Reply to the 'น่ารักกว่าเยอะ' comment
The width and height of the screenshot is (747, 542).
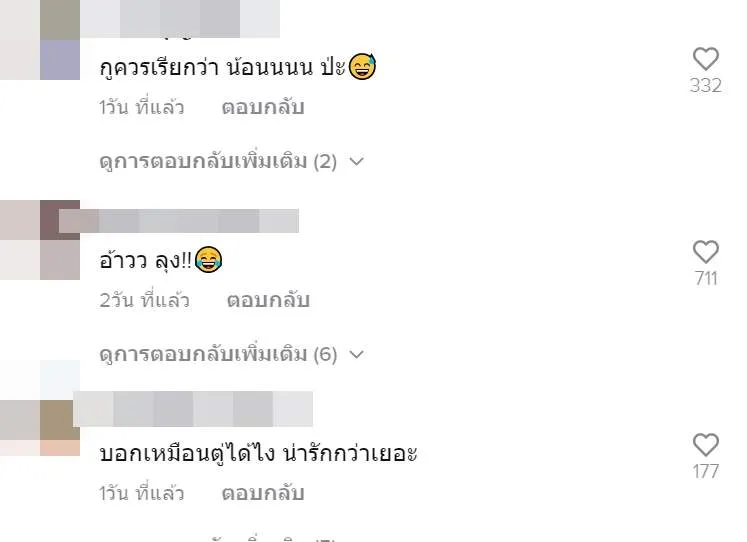263,493
